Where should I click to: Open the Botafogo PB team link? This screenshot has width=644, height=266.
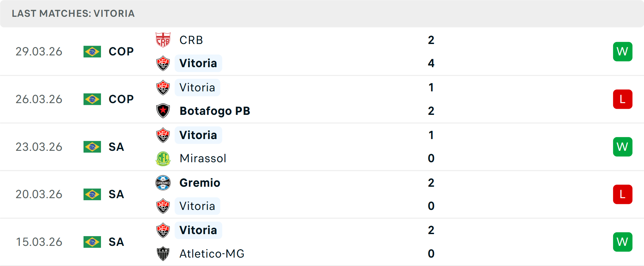coord(215,111)
